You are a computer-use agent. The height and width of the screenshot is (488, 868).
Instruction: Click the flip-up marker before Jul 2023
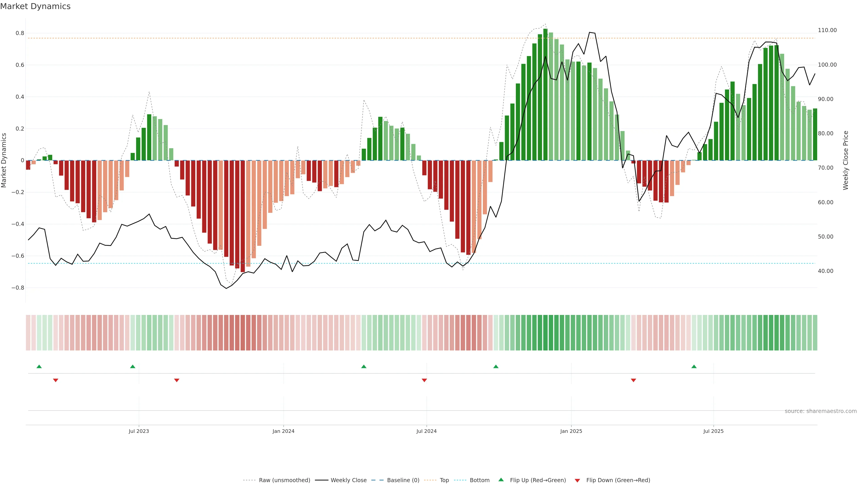[x=133, y=366]
